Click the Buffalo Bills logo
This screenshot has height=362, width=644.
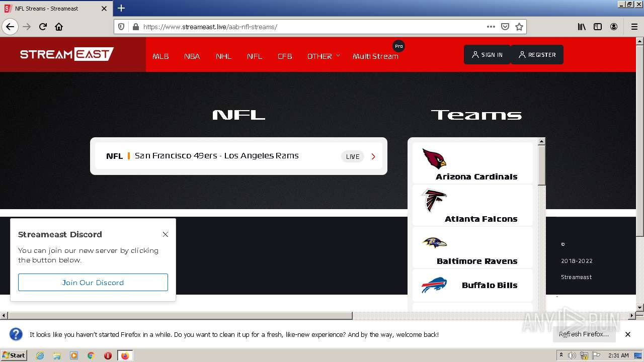[434, 285]
